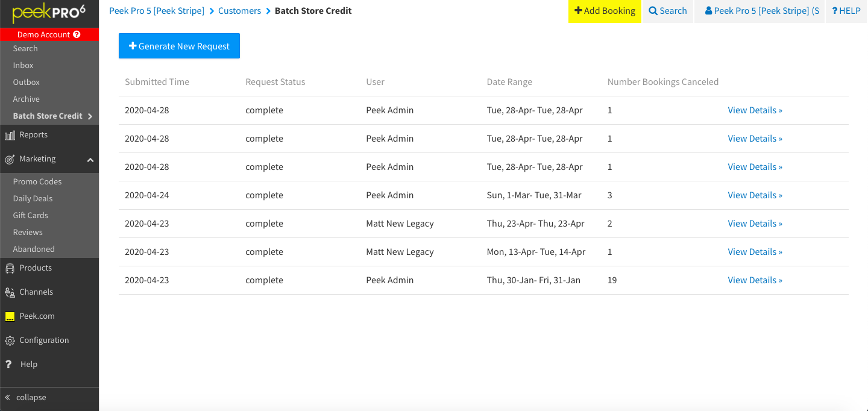Click the collapse double-chevron icon

tap(8, 398)
